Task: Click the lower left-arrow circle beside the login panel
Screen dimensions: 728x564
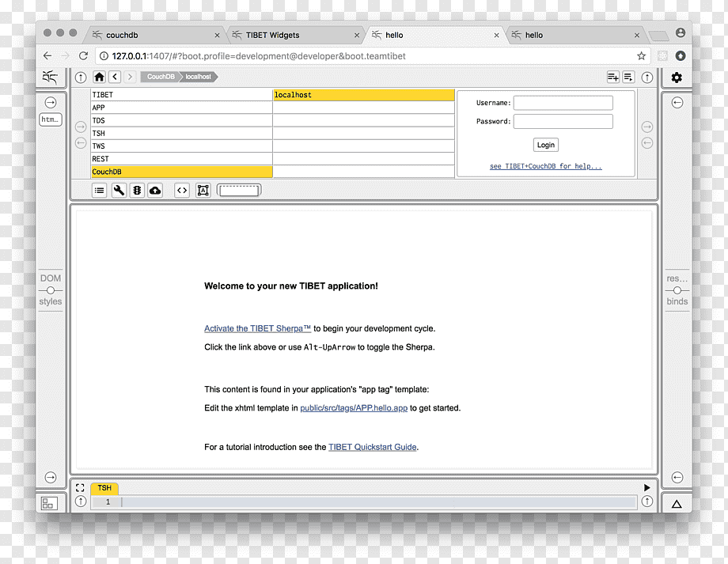Action: click(x=647, y=143)
